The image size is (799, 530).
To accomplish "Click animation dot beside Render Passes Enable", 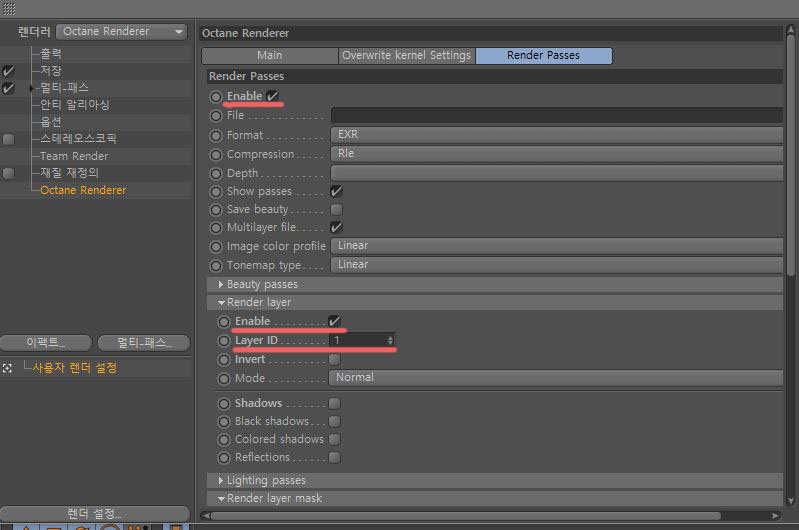I will pos(216,96).
